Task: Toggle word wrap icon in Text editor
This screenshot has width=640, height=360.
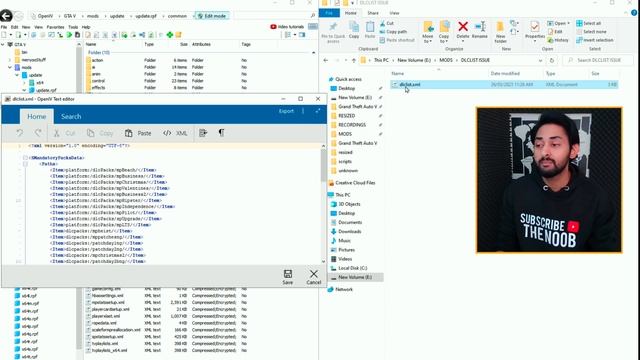Action: tap(203, 133)
